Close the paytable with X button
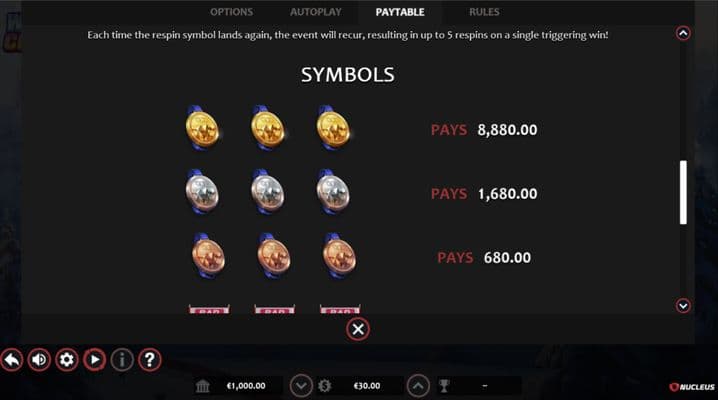Viewport: 718px width, 400px height. (x=358, y=329)
